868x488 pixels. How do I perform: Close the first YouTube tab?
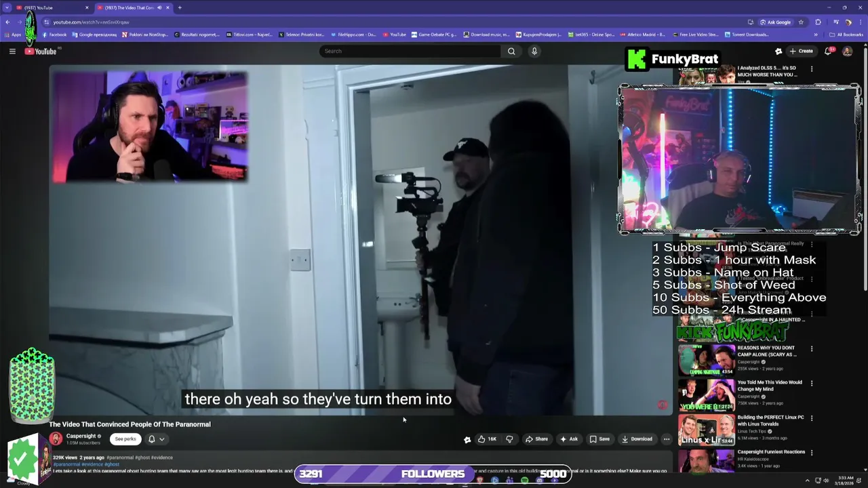[x=87, y=7]
